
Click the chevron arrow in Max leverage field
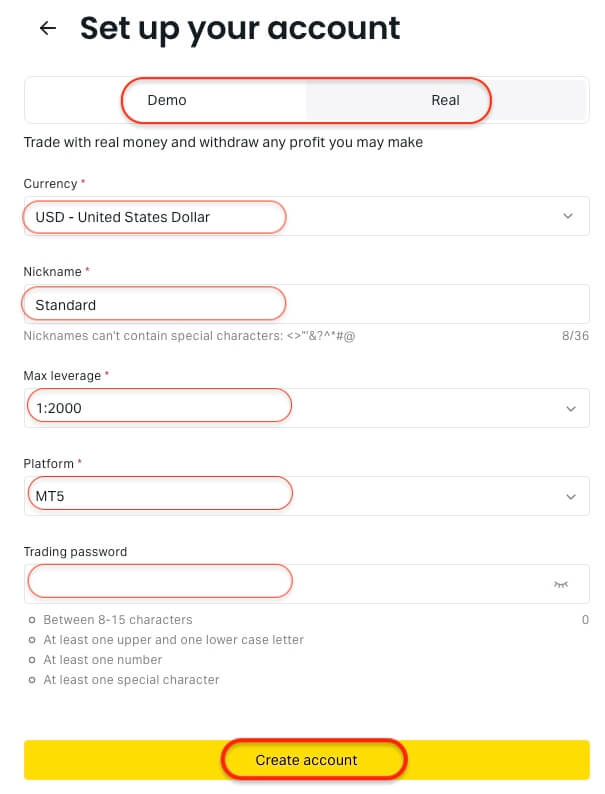click(570, 408)
